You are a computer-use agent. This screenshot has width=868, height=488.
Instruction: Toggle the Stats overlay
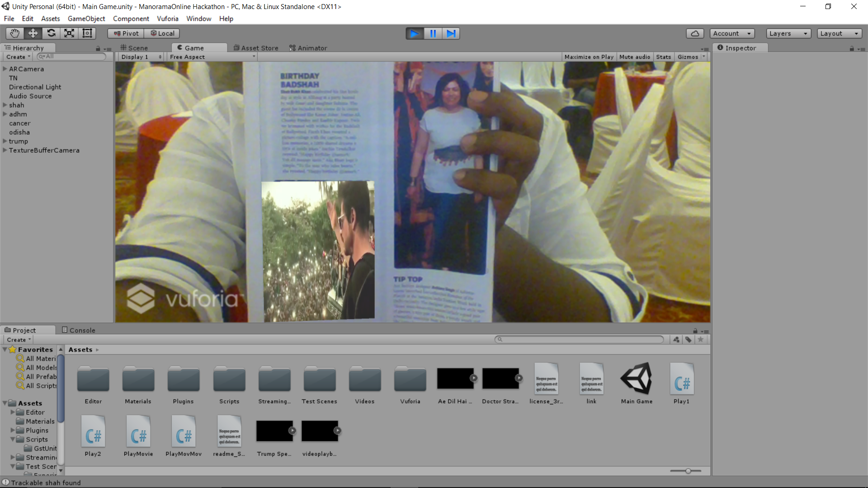click(663, 57)
